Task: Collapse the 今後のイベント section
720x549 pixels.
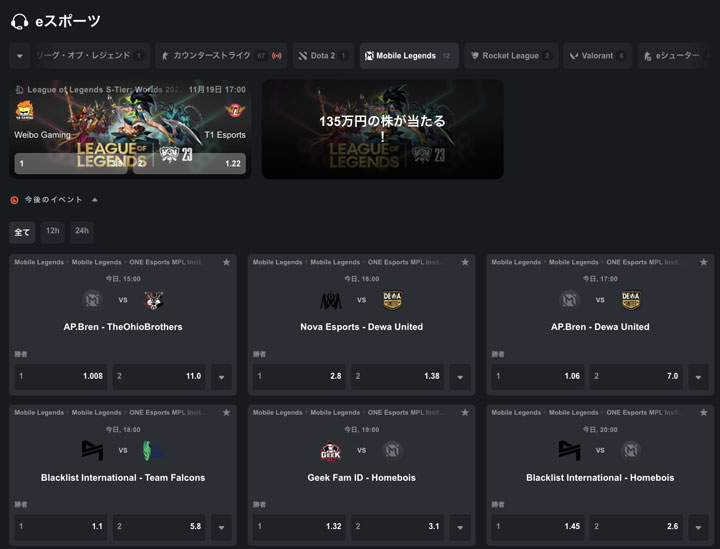Action: coord(95,200)
